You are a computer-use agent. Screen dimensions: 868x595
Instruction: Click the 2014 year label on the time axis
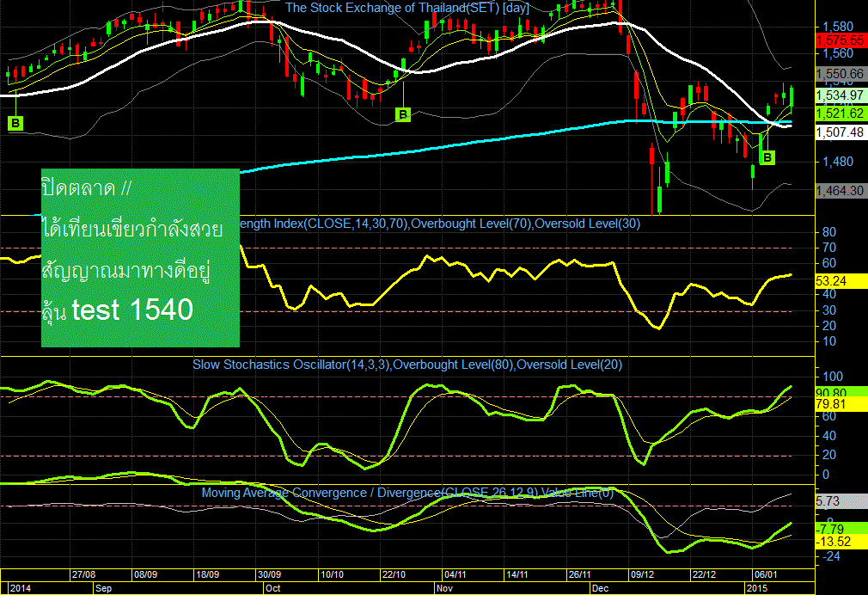click(x=21, y=588)
